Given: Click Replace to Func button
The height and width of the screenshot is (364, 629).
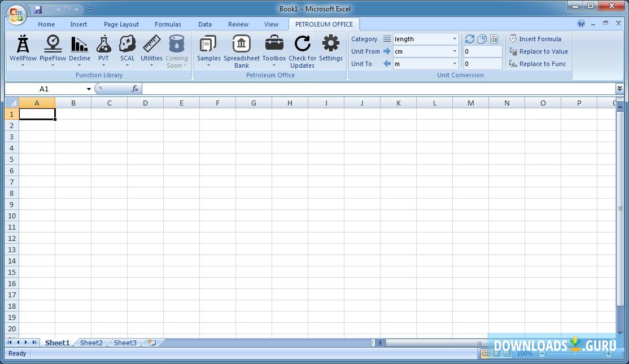Looking at the screenshot, I should click(x=538, y=64).
